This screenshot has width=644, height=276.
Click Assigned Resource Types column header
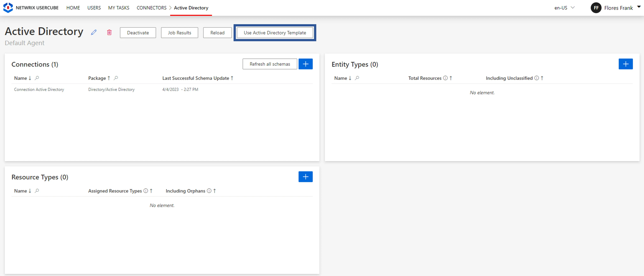[115, 191]
